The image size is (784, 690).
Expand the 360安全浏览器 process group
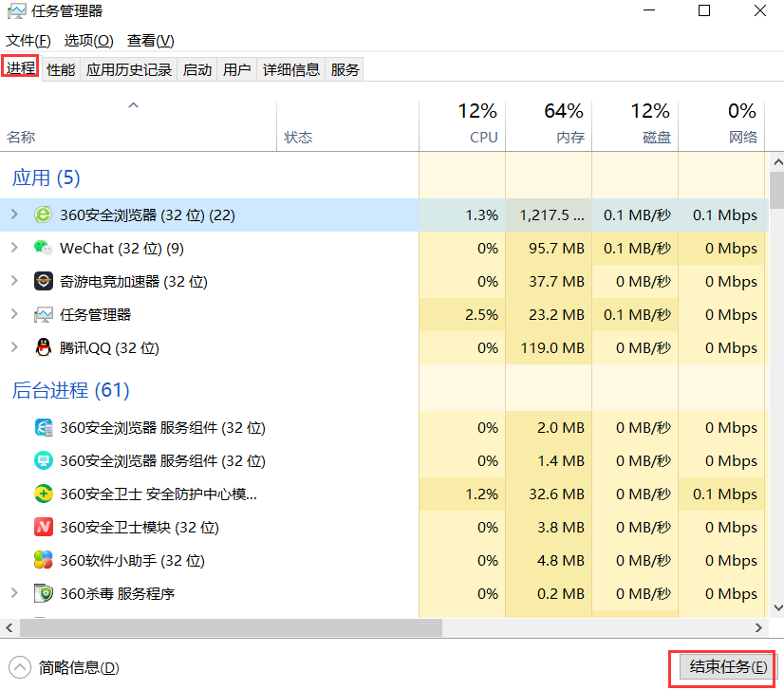point(14,214)
